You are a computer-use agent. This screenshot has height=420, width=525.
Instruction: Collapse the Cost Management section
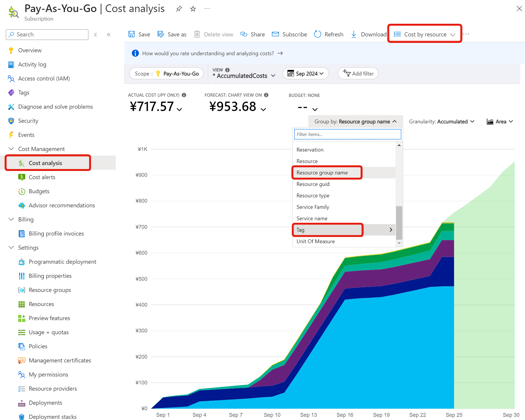(11, 149)
